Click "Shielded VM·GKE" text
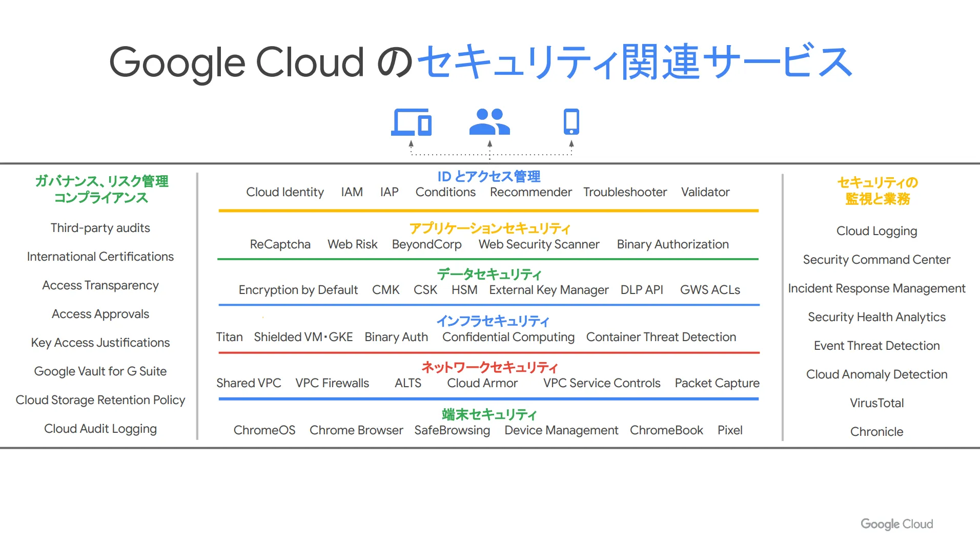Screen dimensions: 980x547 tap(303, 337)
